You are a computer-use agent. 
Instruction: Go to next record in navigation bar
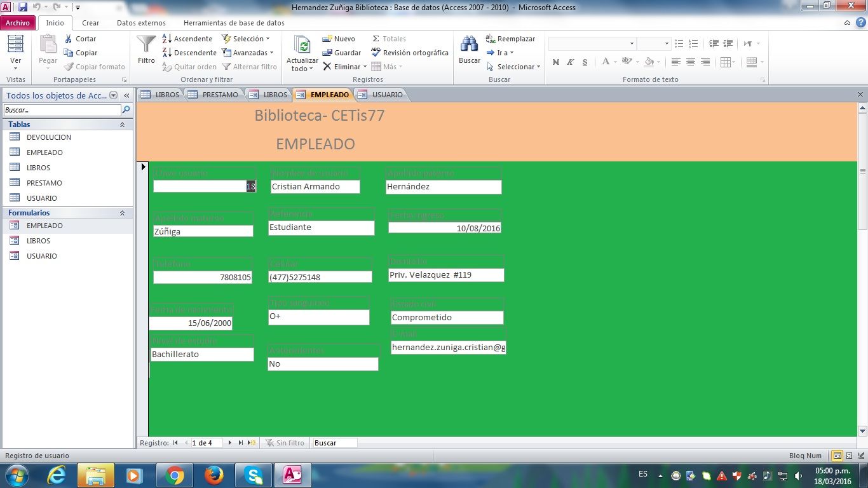[x=230, y=443]
